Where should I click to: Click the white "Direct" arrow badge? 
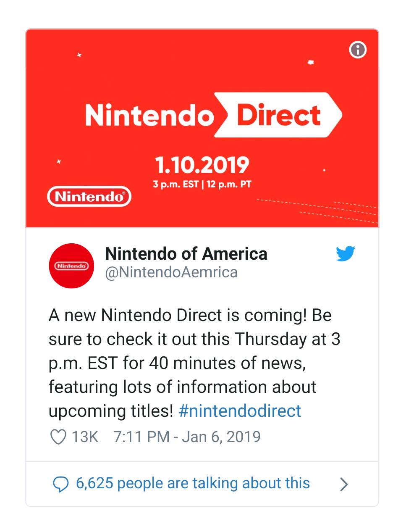pos(279,115)
